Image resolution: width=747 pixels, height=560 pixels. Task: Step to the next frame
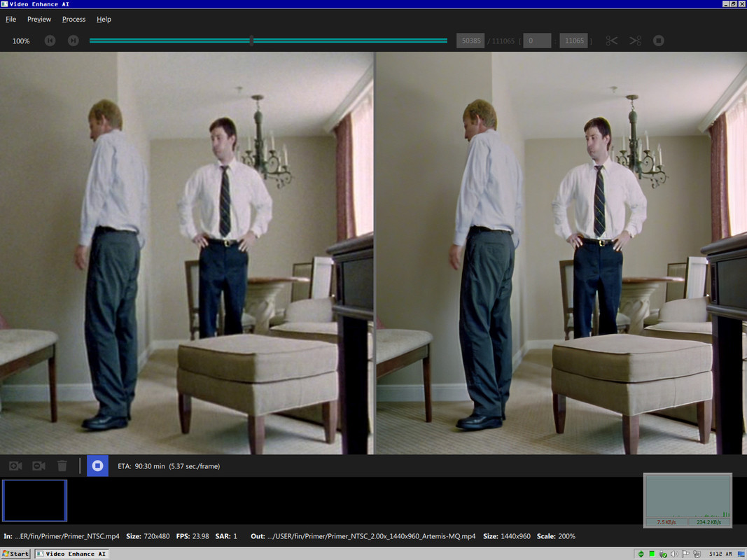pos(74,41)
